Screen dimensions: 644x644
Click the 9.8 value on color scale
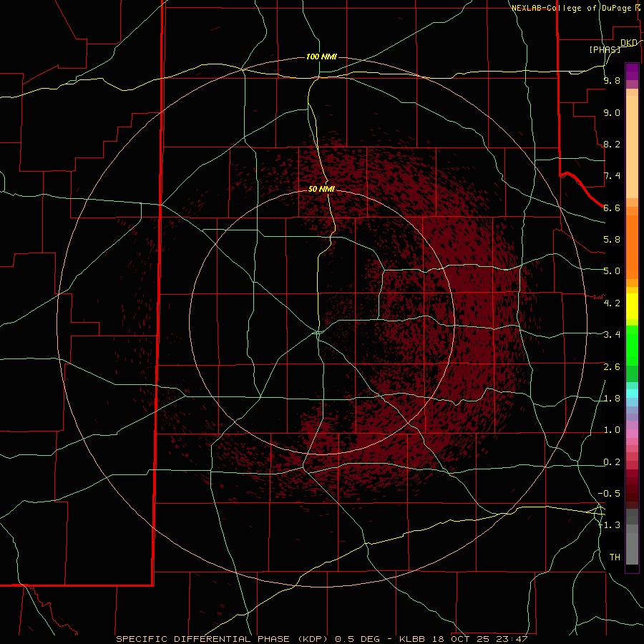click(612, 80)
